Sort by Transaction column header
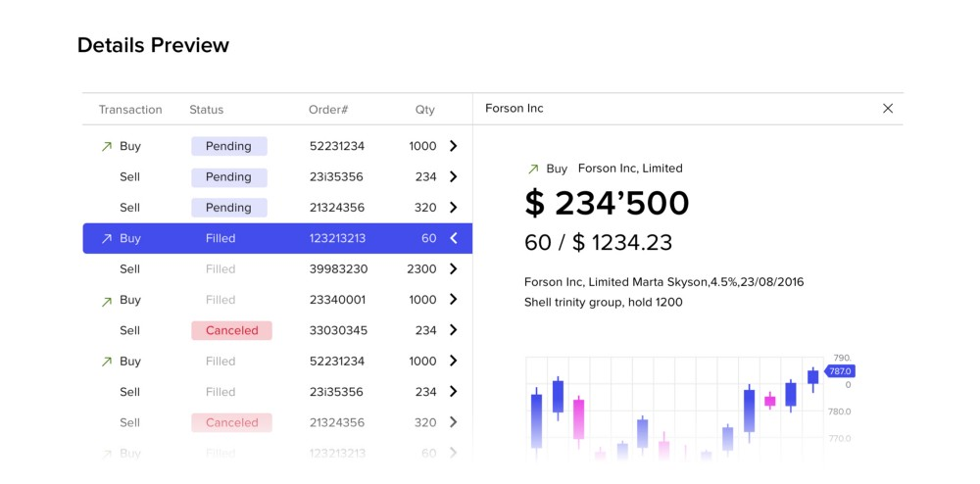980x484 pixels. tap(130, 110)
